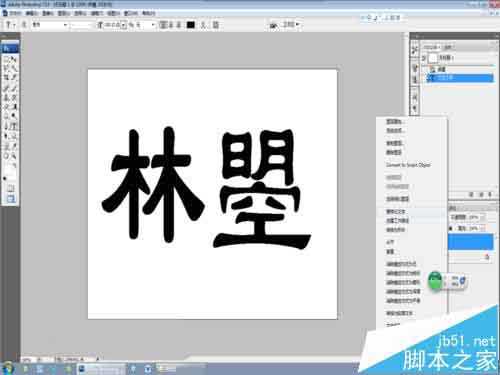Select the Crop tool
The image size is (500, 375).
click(x=6, y=78)
